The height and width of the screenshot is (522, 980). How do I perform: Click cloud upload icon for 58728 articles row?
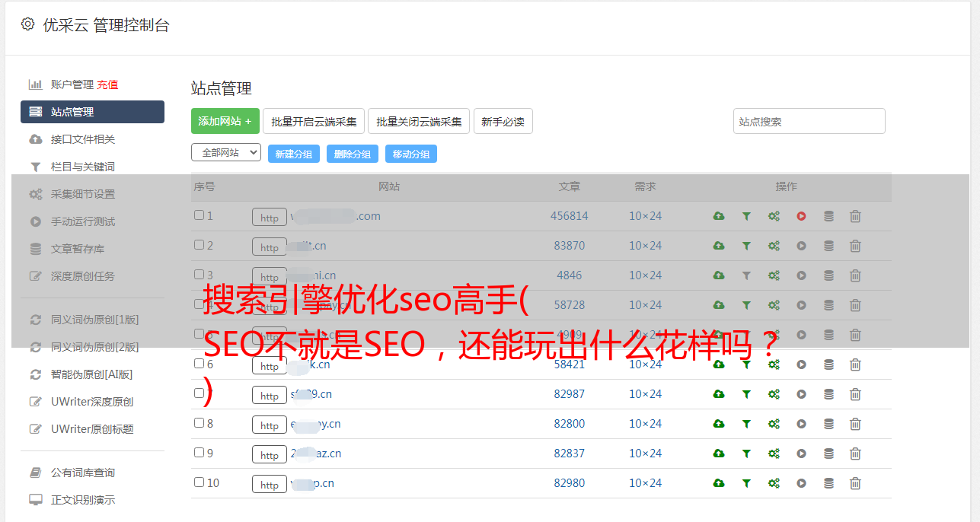[719, 305]
